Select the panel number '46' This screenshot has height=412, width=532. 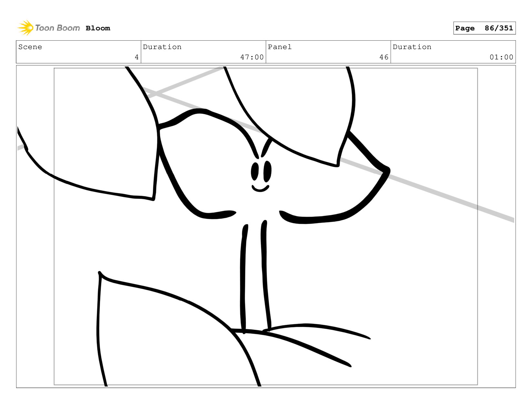[x=384, y=57]
